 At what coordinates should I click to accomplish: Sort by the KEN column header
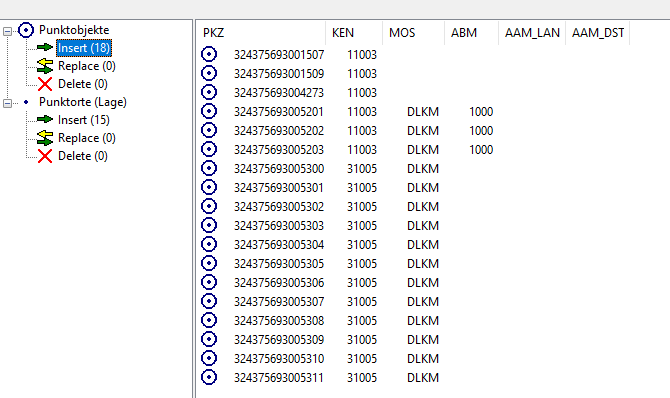(354, 33)
